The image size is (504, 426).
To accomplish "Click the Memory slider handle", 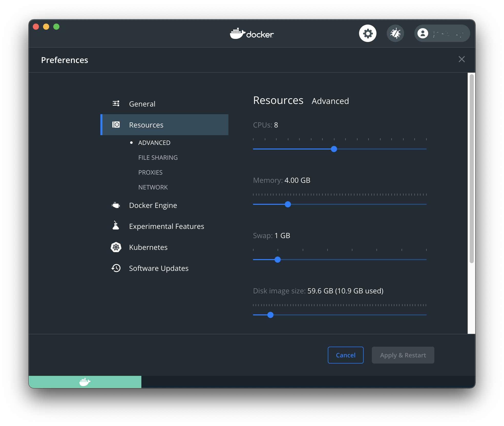I will [x=288, y=204].
